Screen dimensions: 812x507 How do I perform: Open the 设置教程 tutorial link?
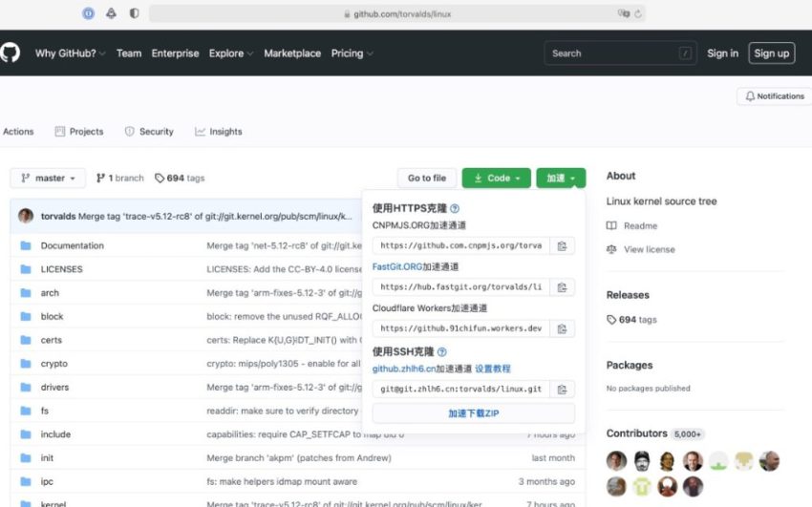pos(493,369)
